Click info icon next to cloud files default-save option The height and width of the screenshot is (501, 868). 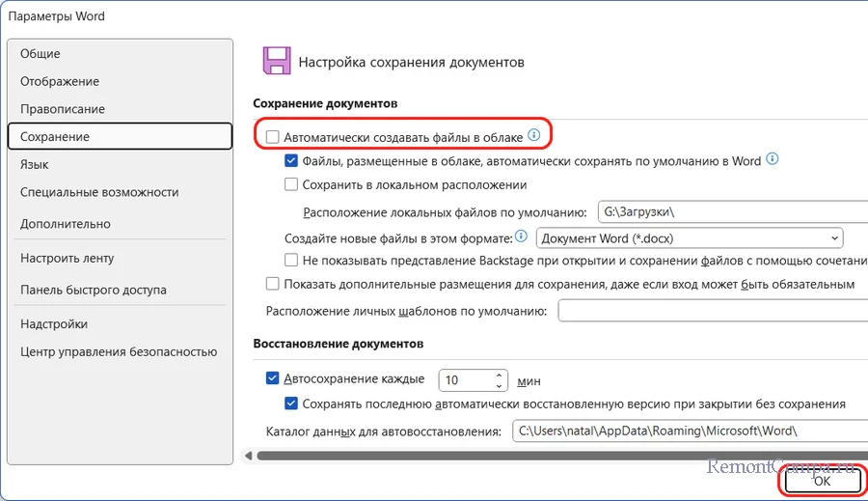[x=772, y=160]
